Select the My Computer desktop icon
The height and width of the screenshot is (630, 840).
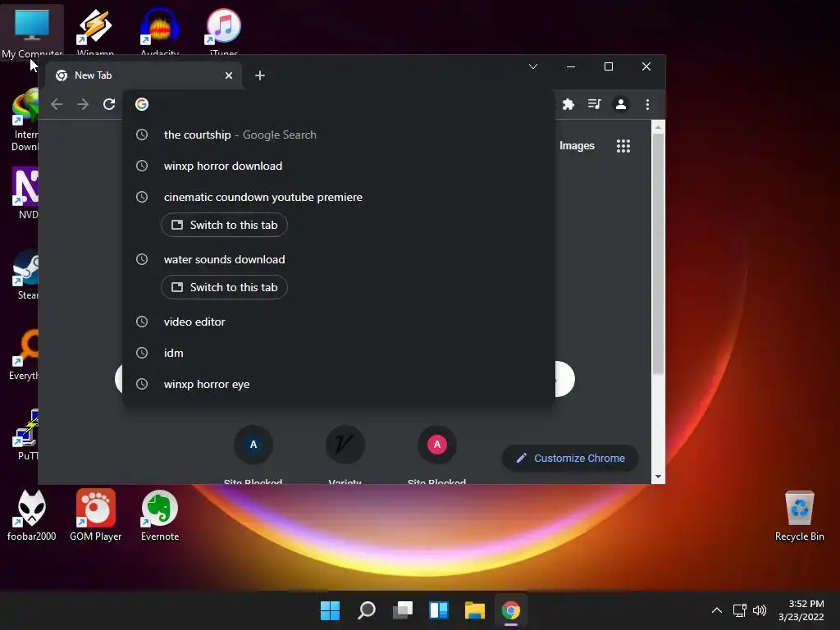pos(32,32)
